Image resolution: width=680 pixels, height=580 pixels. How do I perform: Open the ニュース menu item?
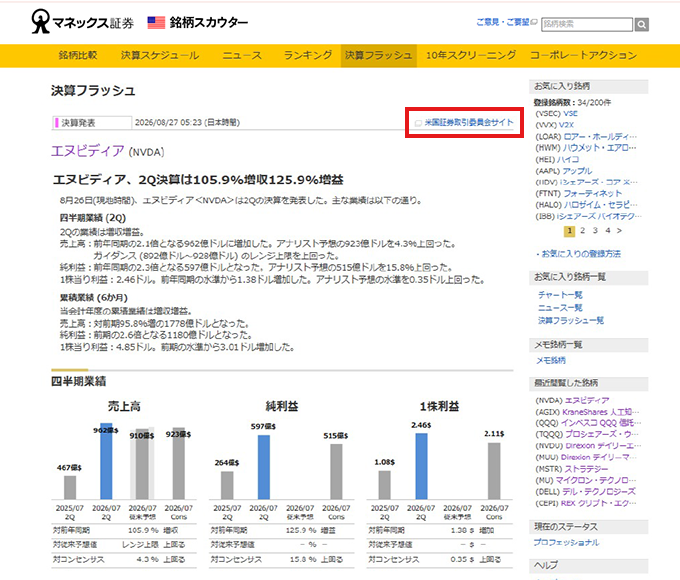click(242, 56)
